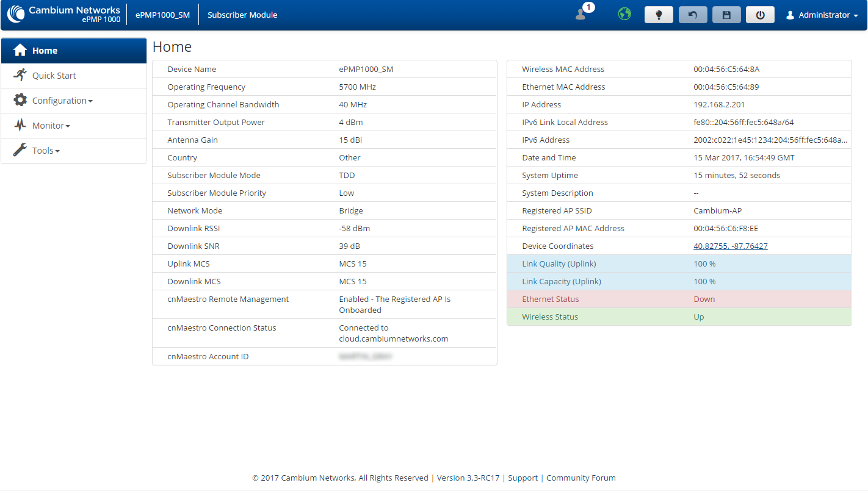Click the undo arrow button
The width and height of the screenshot is (868, 491).
(x=693, y=15)
